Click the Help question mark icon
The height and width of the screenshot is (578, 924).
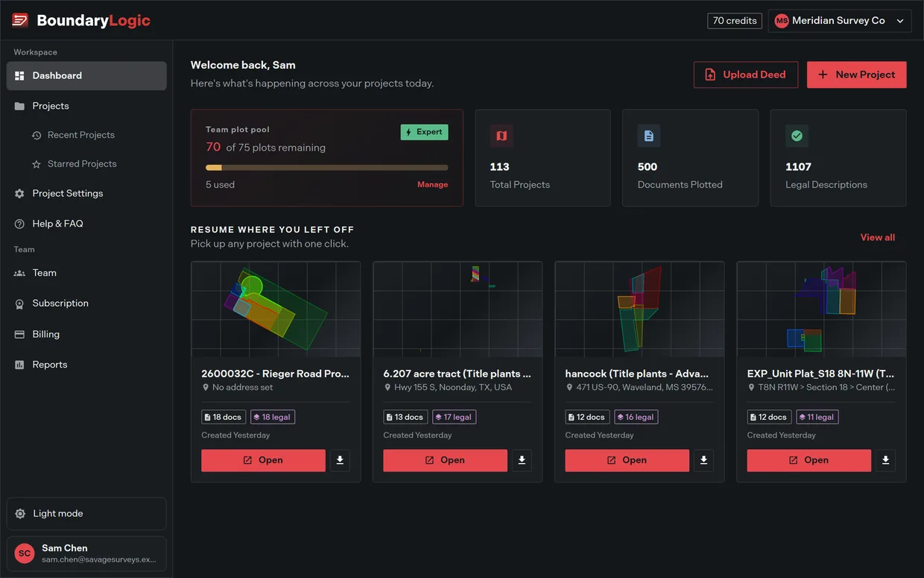pos(19,224)
